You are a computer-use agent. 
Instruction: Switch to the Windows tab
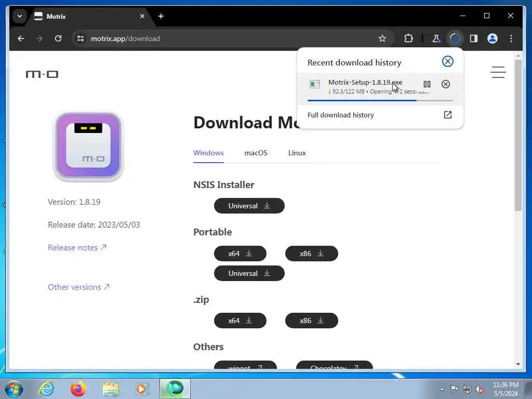pos(208,153)
